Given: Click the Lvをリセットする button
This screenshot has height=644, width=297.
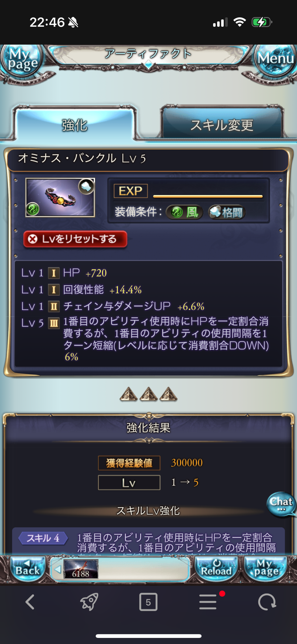Looking at the screenshot, I should click(75, 239).
